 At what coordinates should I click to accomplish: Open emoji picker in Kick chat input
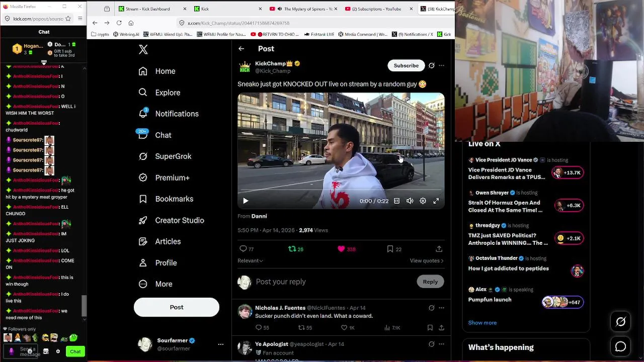point(30,351)
